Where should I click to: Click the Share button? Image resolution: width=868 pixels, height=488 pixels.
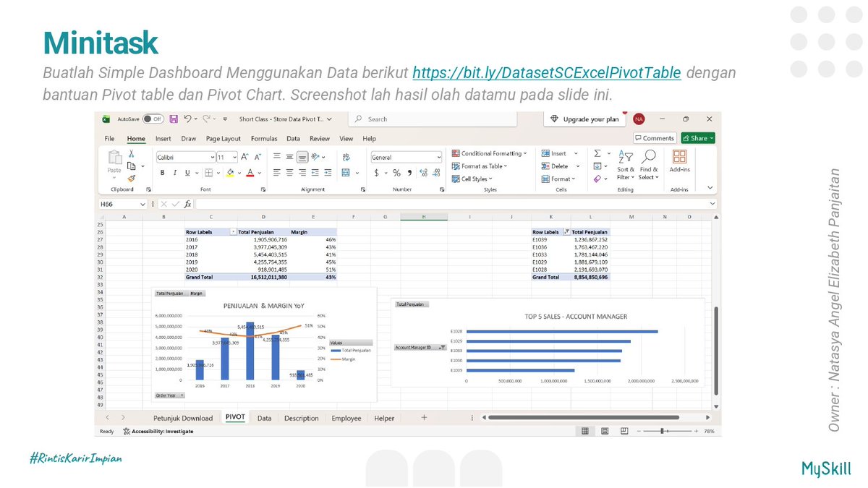[697, 138]
